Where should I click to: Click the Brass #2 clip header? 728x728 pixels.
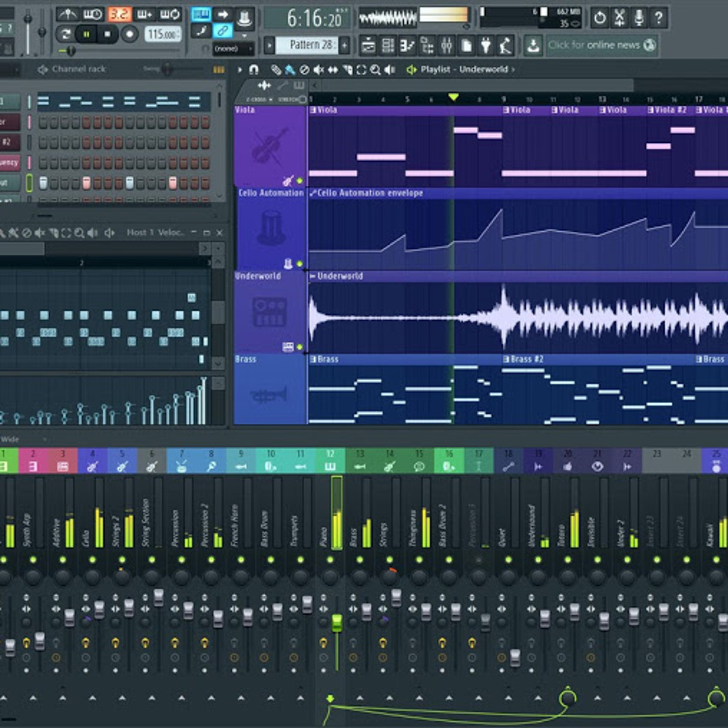(529, 359)
